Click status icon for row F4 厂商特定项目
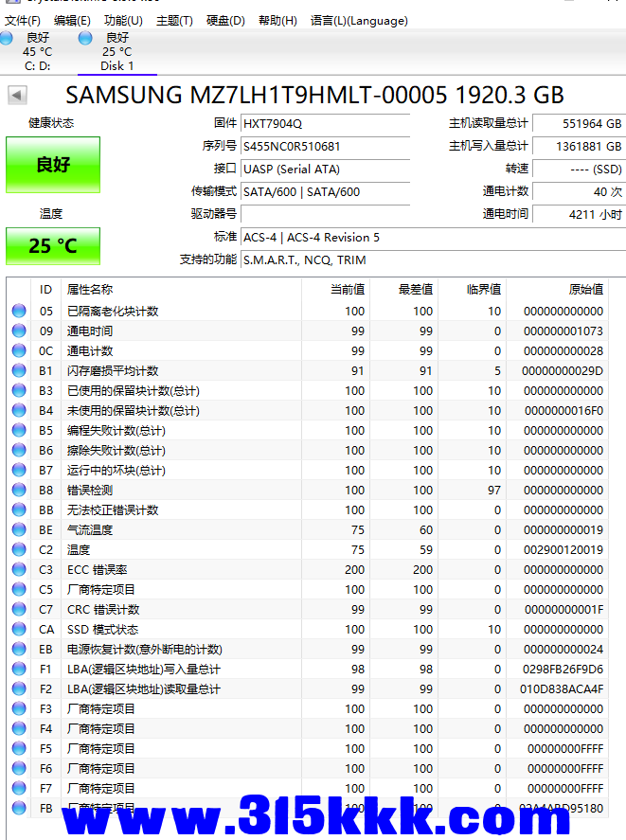 click(x=19, y=728)
